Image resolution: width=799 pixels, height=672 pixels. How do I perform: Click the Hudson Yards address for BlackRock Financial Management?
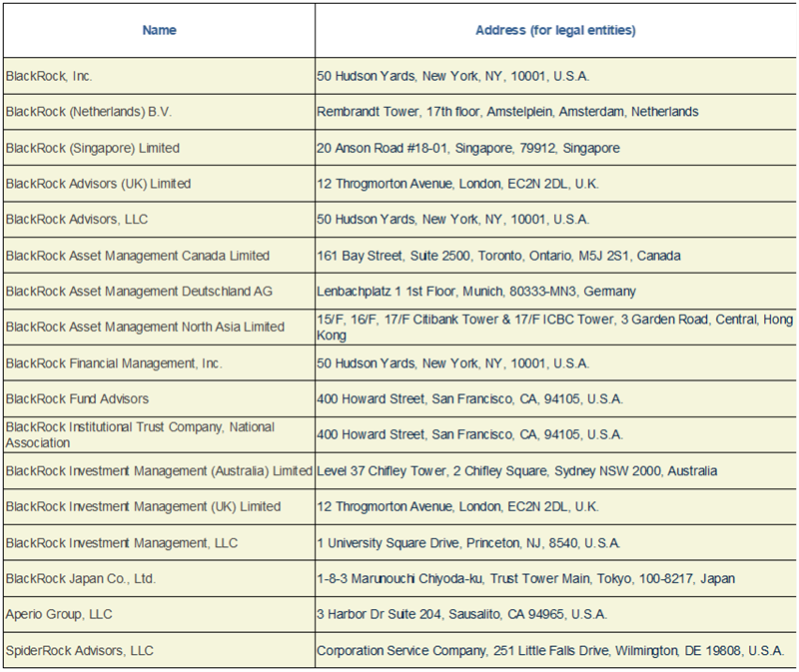(555, 363)
